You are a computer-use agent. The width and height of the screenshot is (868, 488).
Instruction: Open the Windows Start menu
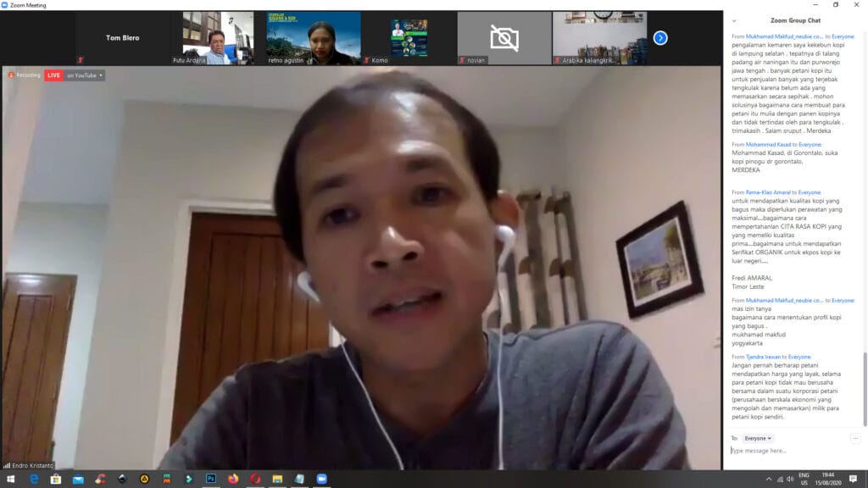[10, 480]
